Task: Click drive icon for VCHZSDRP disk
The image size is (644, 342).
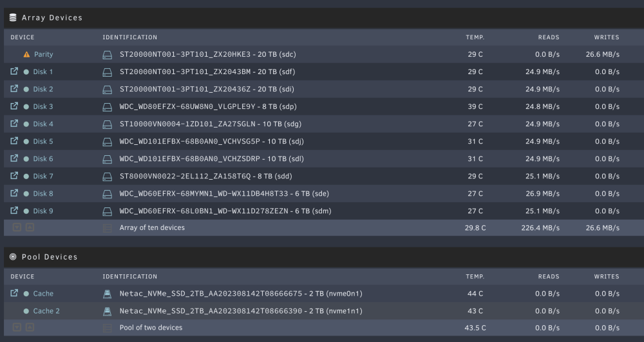Action: pos(107,159)
